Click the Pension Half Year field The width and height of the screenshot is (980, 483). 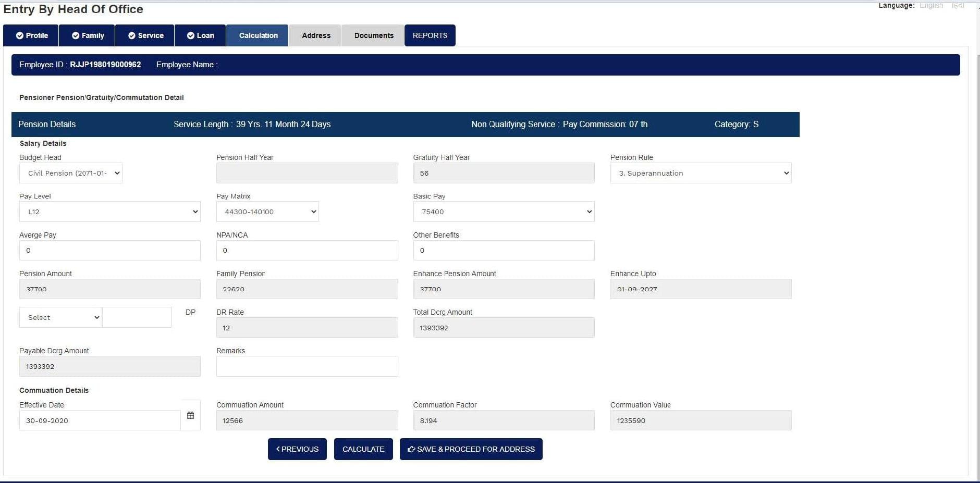tap(307, 173)
